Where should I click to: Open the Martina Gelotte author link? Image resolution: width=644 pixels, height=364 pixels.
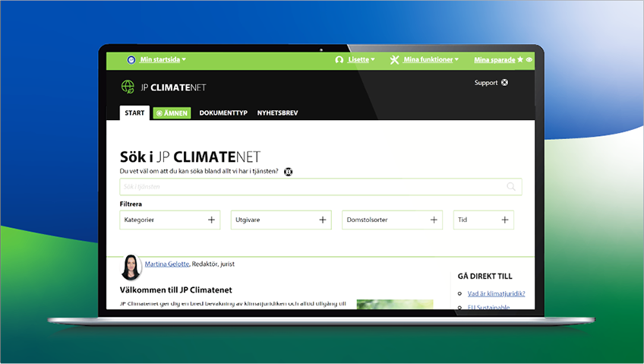click(167, 264)
